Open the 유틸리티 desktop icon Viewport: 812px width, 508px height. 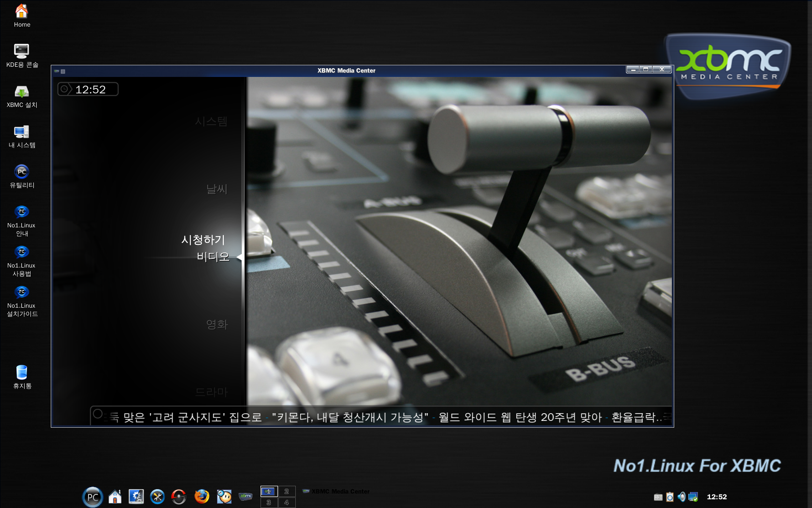[22, 176]
